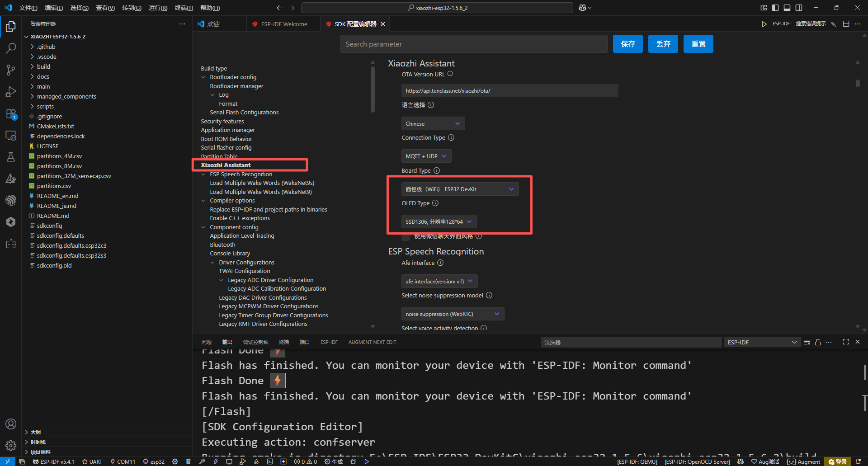Collapse the Driver Configurations node
The height and width of the screenshot is (466, 868).
pos(212,263)
